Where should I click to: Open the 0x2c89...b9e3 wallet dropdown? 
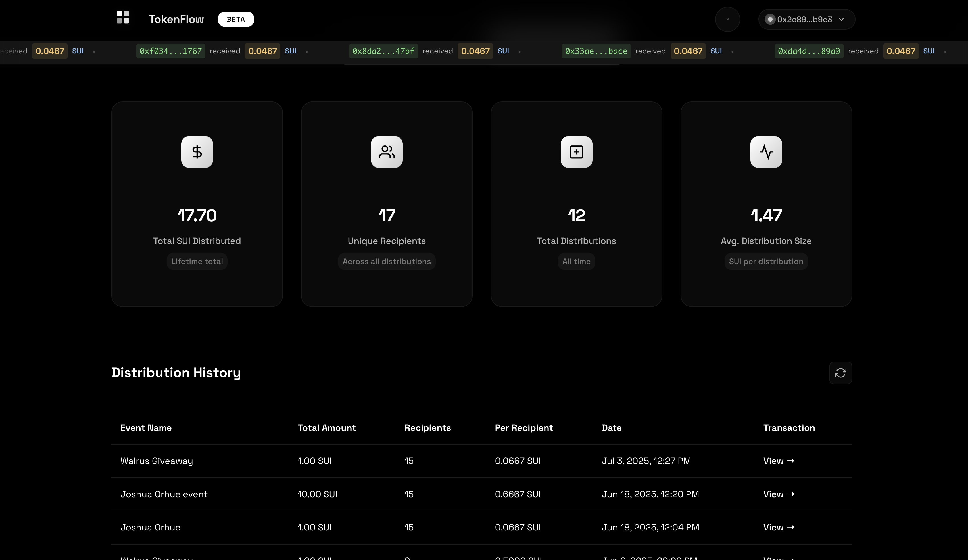tap(806, 19)
